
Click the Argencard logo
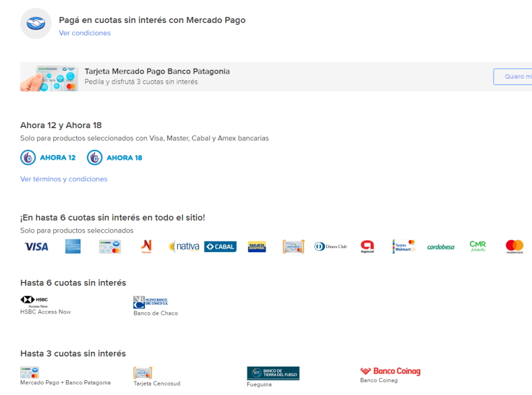point(367,247)
